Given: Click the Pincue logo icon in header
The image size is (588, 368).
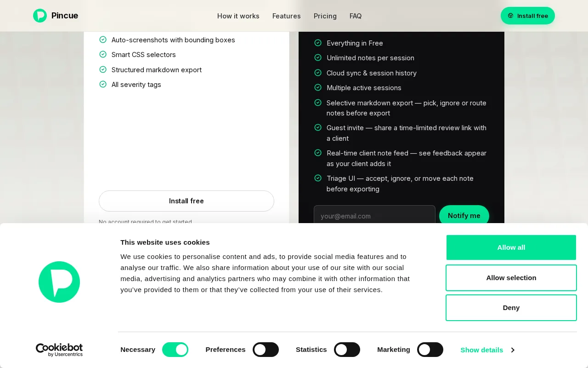Looking at the screenshot, I should [x=40, y=16].
